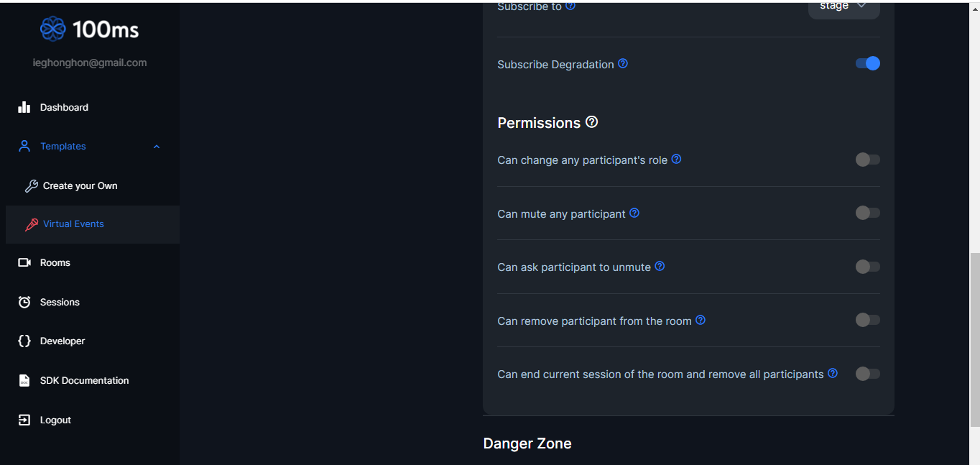Select Virtual Events in the sidebar
The image size is (980, 465).
pos(73,224)
